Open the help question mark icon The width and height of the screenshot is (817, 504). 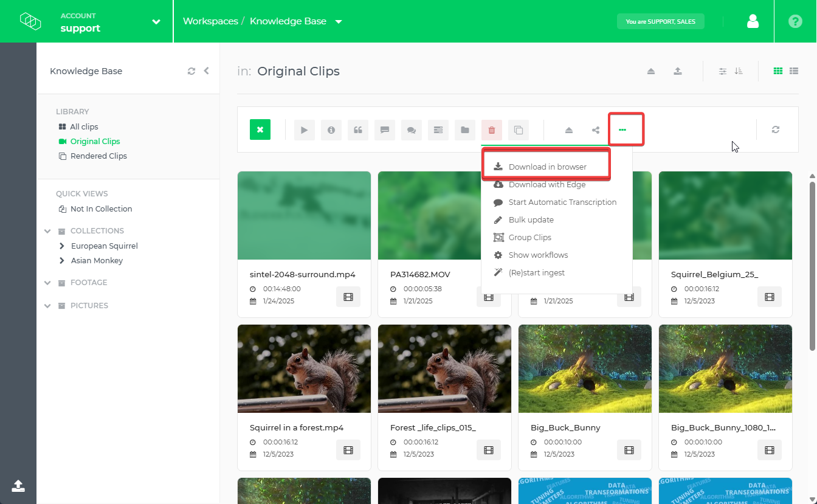click(x=795, y=21)
